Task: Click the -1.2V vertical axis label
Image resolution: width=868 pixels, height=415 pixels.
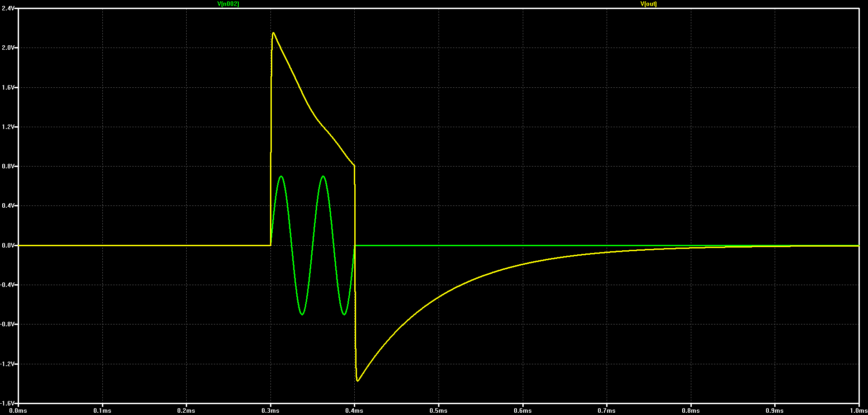Action: coord(8,364)
